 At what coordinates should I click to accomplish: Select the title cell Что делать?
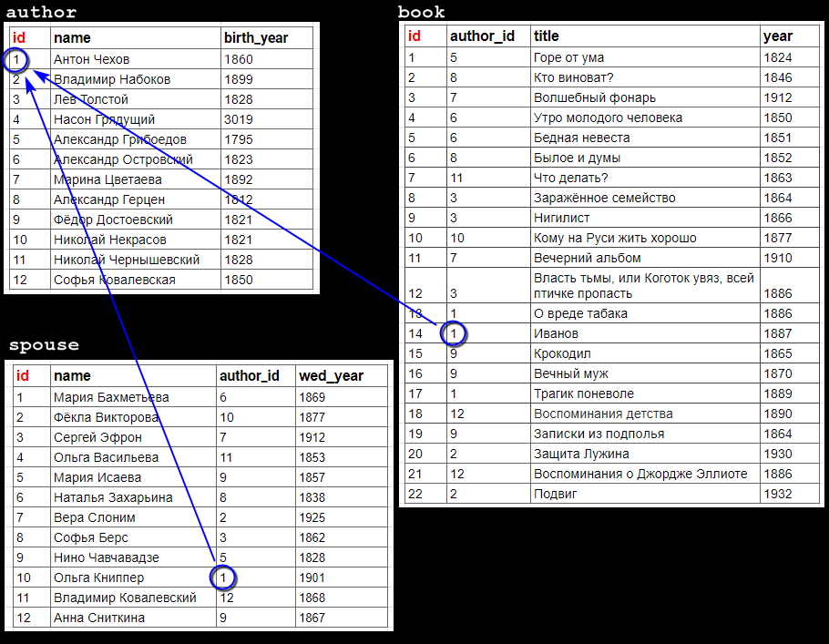(x=571, y=179)
